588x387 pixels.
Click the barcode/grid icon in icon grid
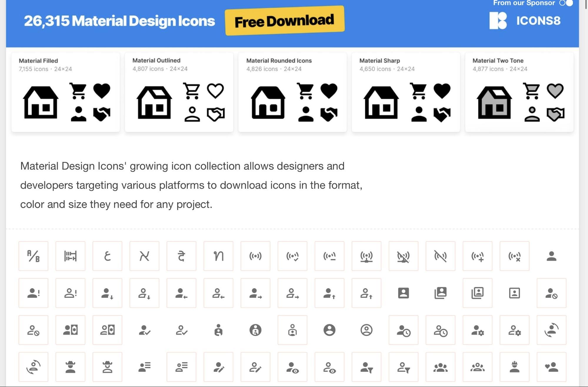(x=70, y=255)
